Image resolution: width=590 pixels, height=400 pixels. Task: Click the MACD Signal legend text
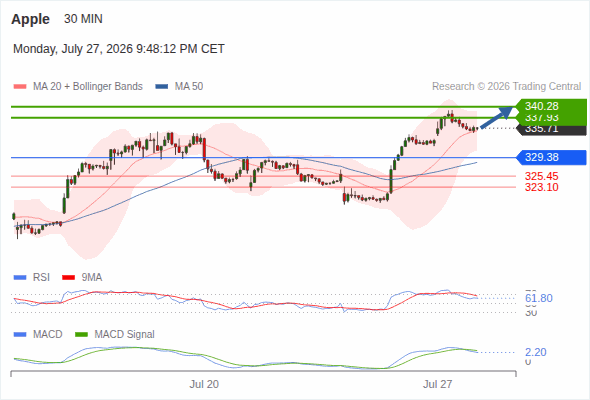tap(125, 335)
